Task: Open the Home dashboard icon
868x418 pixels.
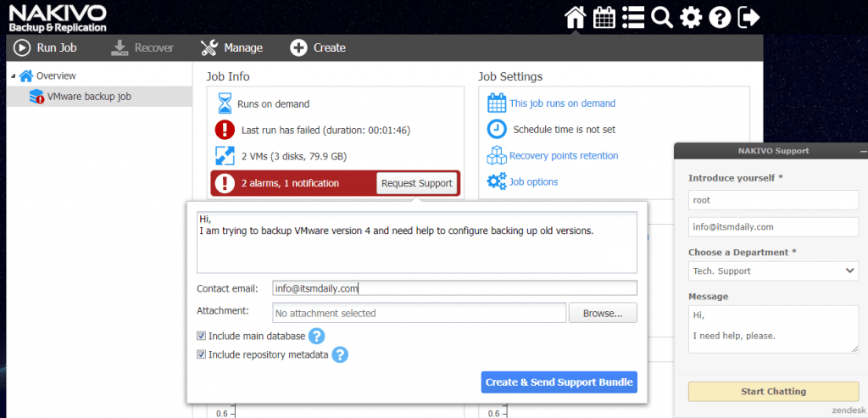Action: pyautogui.click(x=576, y=18)
